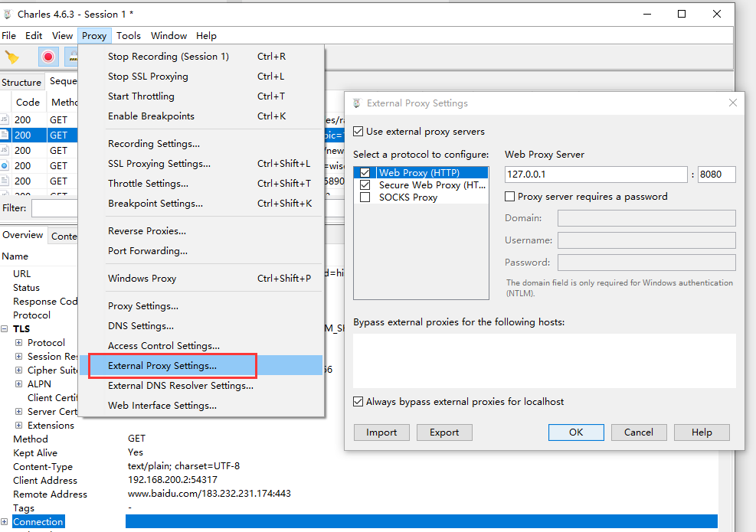Select External DNS Resolver Settings menu item
756x532 pixels.
(180, 386)
